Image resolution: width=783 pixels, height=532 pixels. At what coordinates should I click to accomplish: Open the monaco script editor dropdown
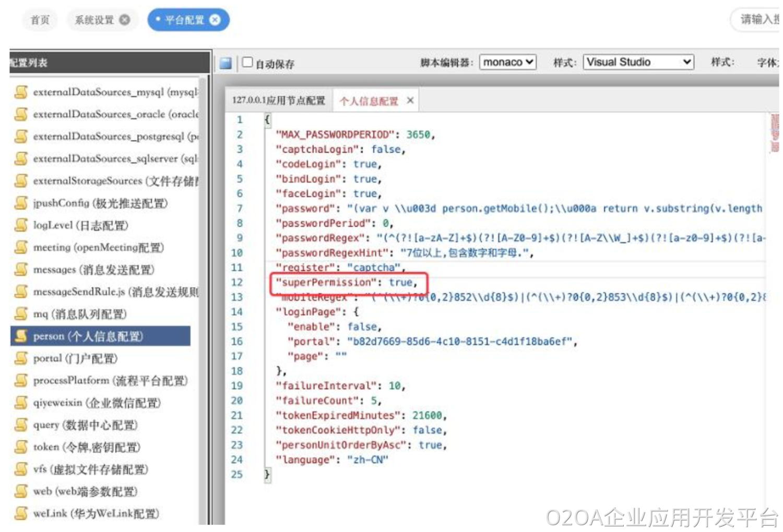click(507, 62)
